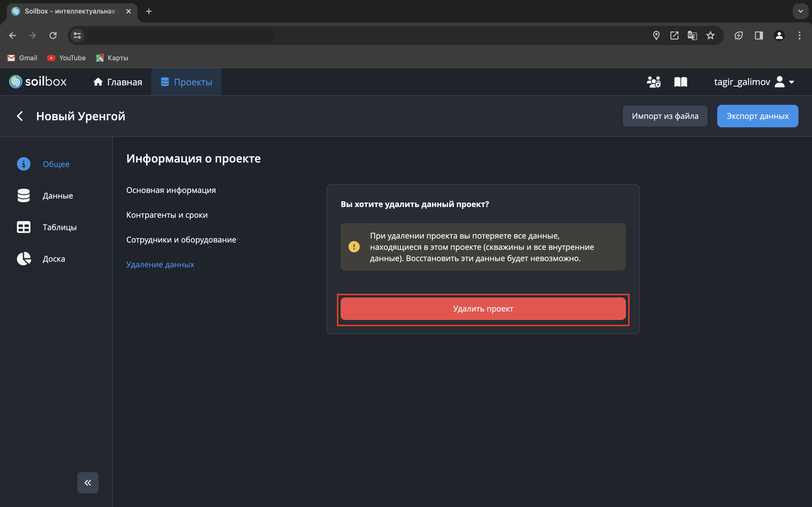This screenshot has height=507, width=812.
Task: Open Контрагенты и сроки section
Action: point(167,215)
